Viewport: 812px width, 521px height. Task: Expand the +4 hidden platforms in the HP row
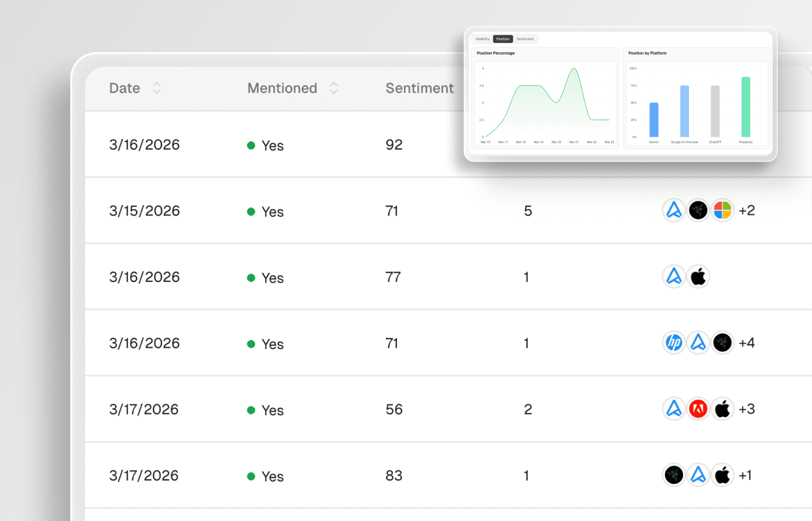(747, 342)
